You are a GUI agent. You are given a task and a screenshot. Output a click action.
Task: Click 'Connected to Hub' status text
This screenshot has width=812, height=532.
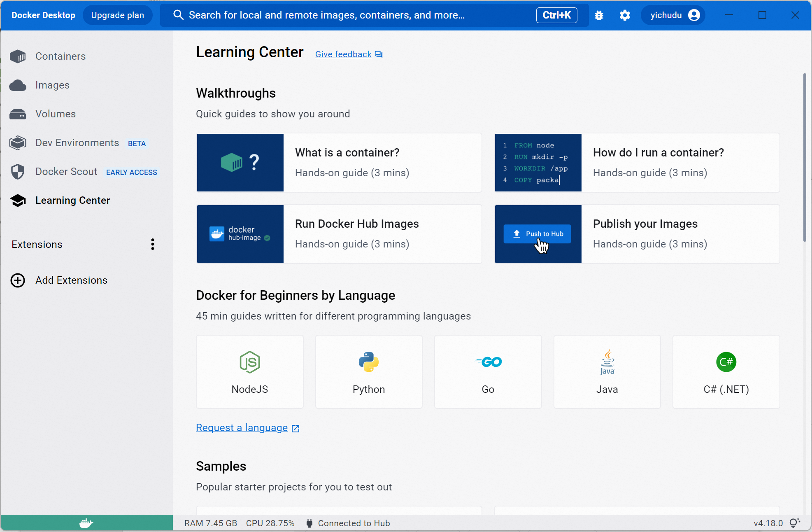[x=354, y=523]
